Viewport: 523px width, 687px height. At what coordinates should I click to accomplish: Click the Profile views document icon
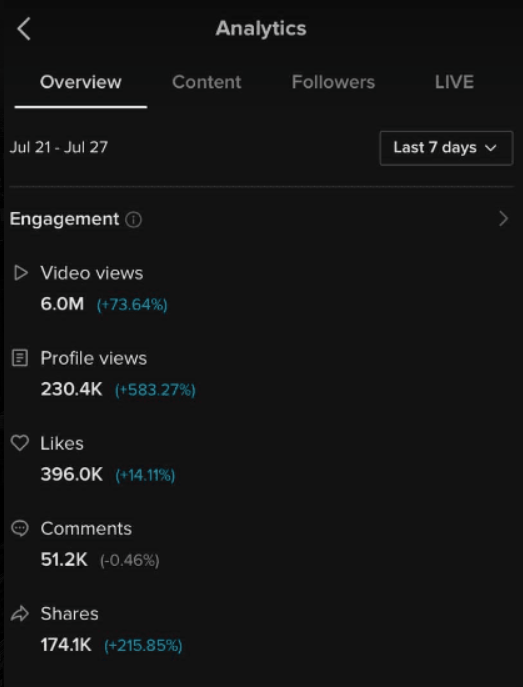(20, 358)
